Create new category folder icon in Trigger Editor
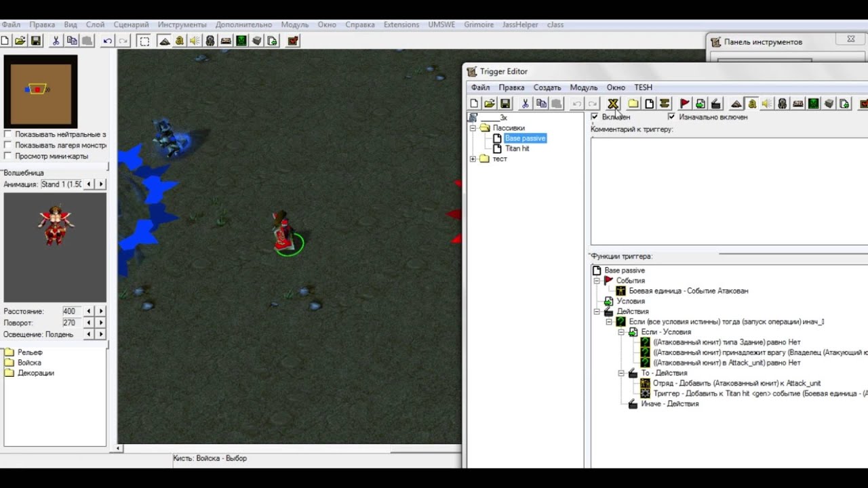This screenshot has height=488, width=868. pos(633,104)
